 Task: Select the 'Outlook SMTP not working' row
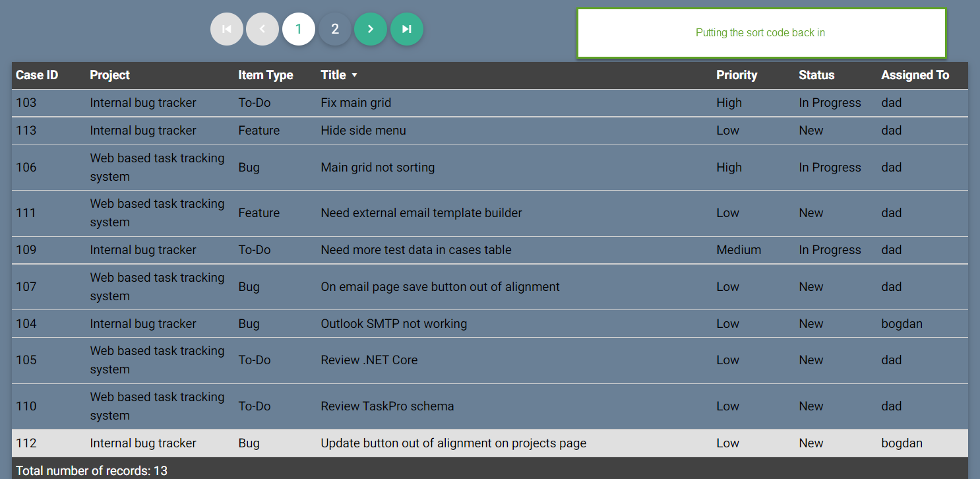click(x=394, y=324)
